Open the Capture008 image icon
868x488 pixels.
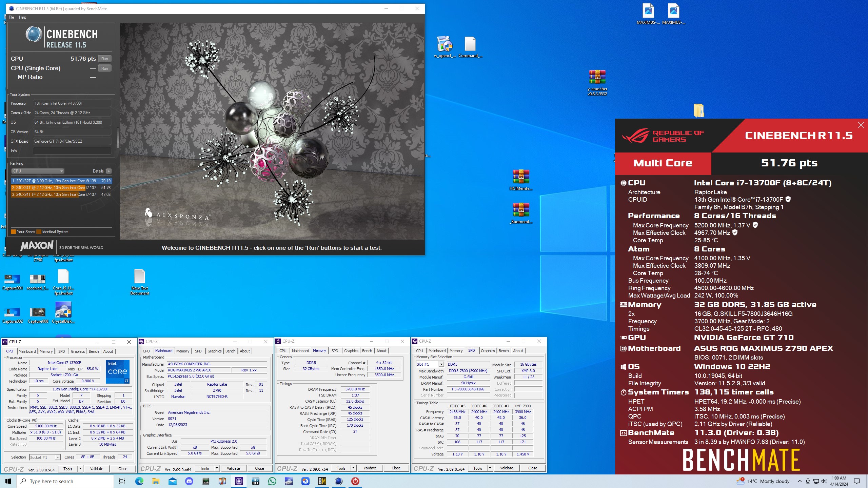pos(38,314)
